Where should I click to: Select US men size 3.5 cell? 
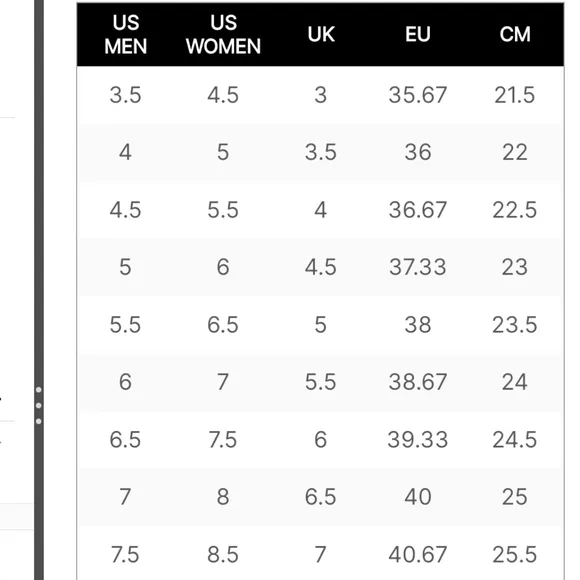click(125, 95)
